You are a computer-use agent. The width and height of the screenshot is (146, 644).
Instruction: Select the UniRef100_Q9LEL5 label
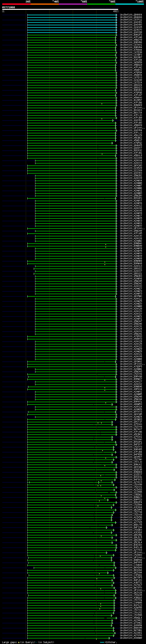click(x=131, y=537)
